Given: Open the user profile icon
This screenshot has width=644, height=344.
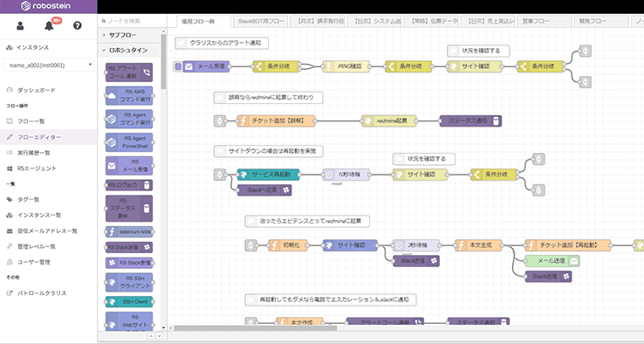Looking at the screenshot, I should click(x=20, y=26).
